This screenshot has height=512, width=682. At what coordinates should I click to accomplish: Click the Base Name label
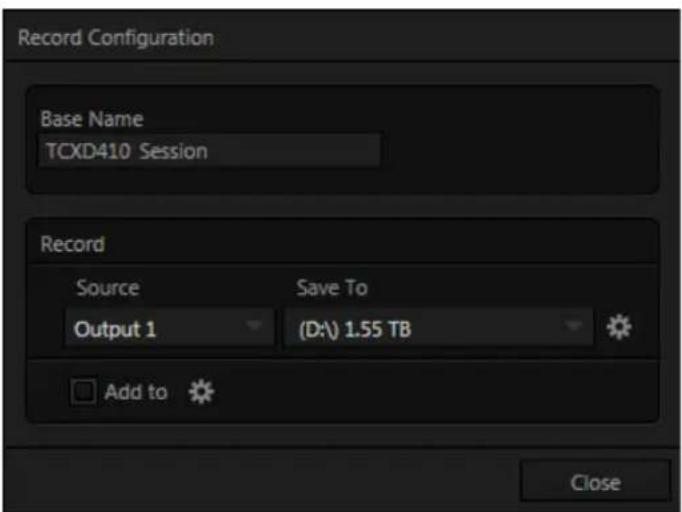[92, 119]
